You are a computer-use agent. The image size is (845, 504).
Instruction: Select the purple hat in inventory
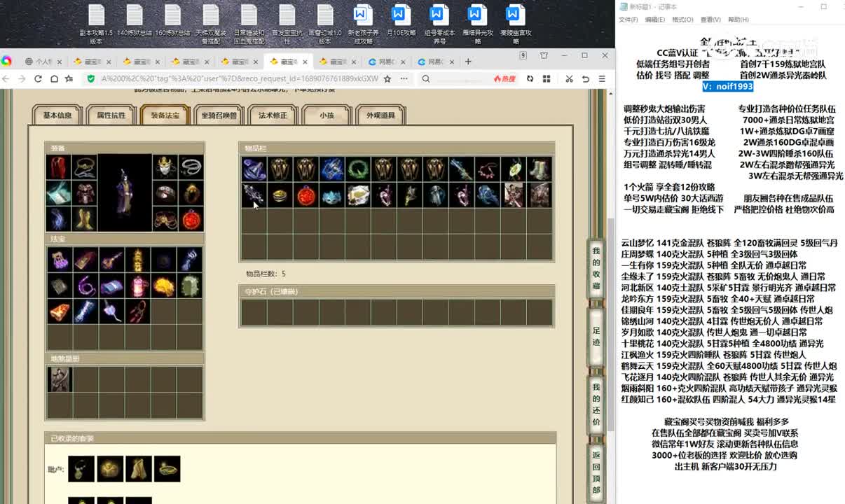coord(254,169)
